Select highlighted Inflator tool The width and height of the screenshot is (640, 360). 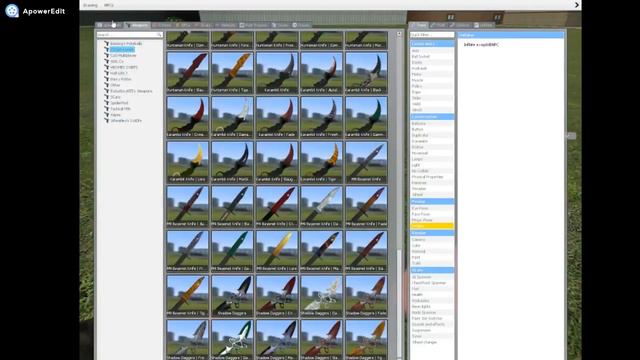(432, 226)
